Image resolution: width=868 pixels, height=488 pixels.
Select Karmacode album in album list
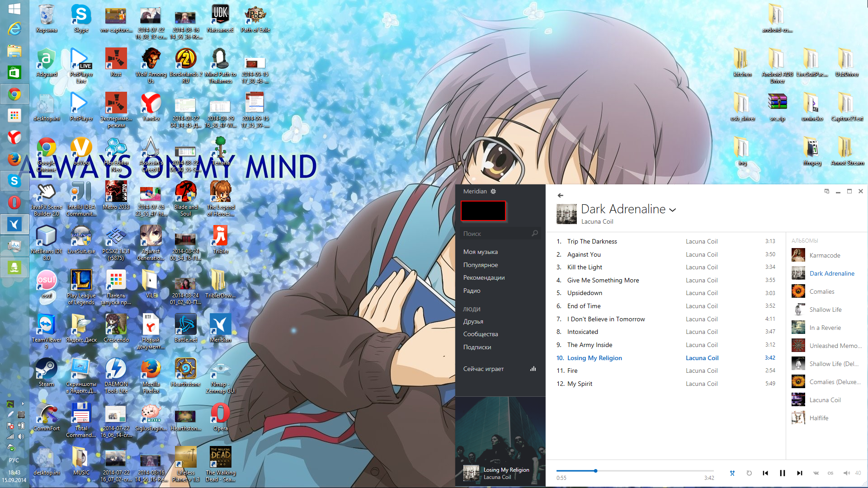tap(825, 255)
